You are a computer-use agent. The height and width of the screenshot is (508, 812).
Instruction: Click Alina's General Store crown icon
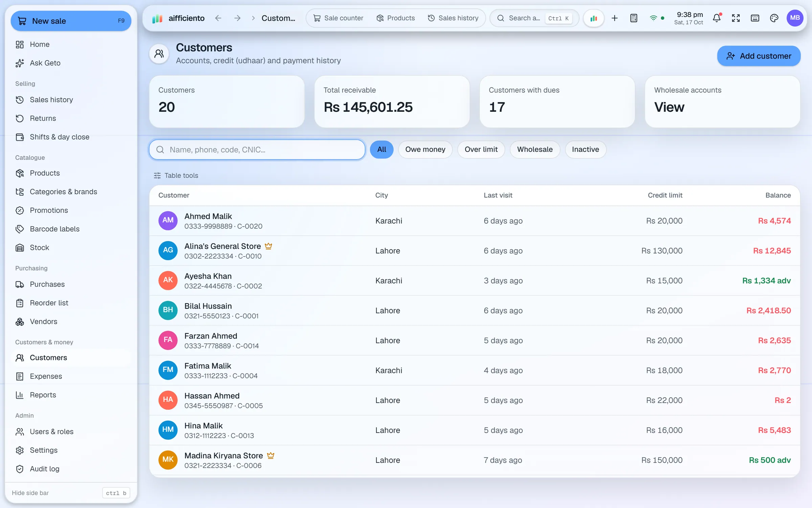click(268, 246)
